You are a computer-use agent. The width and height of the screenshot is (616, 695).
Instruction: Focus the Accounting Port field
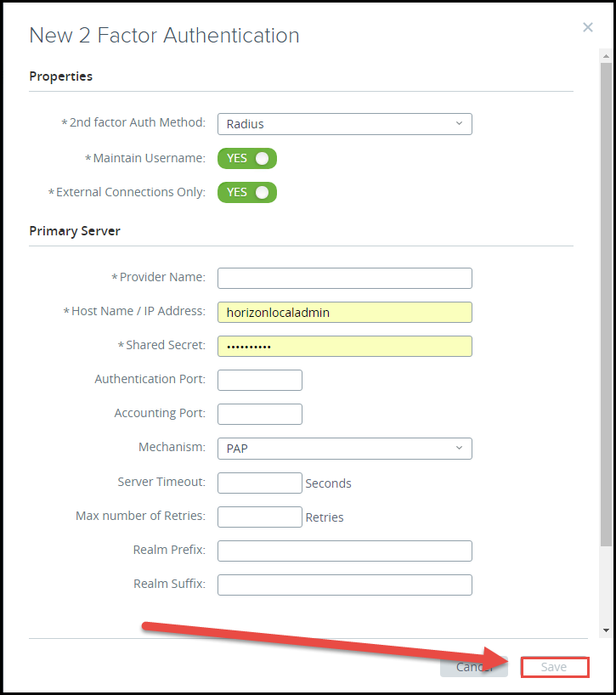point(259,414)
